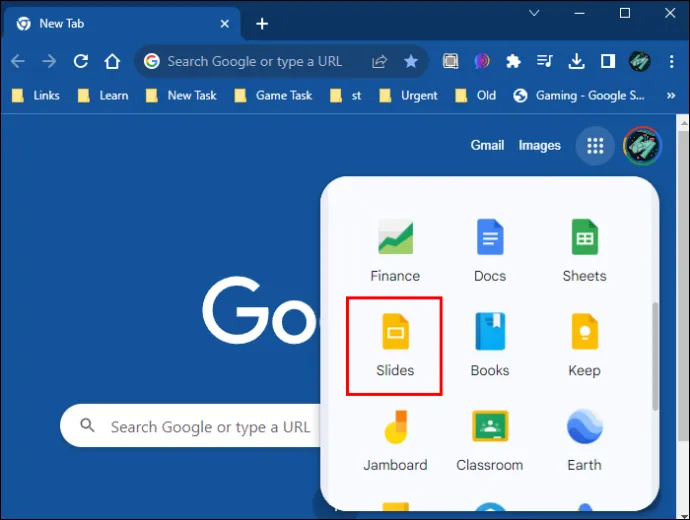Open the Gaming - Google S... bookmark

click(x=579, y=95)
